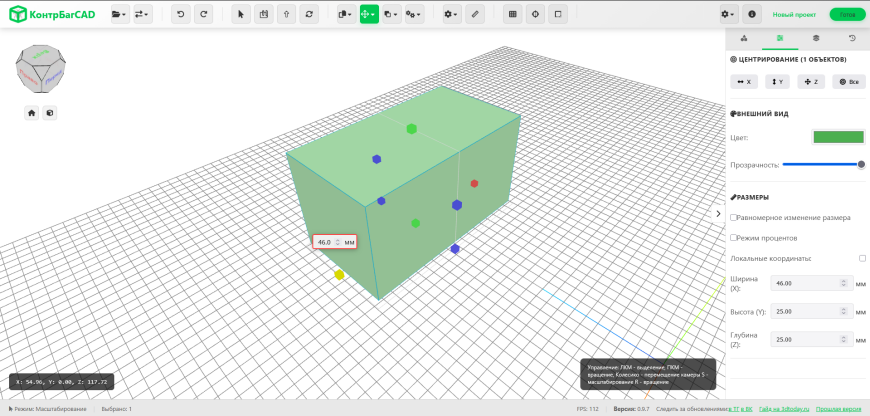
Task: Click the up-arrow toolbar icon
Action: point(286,14)
